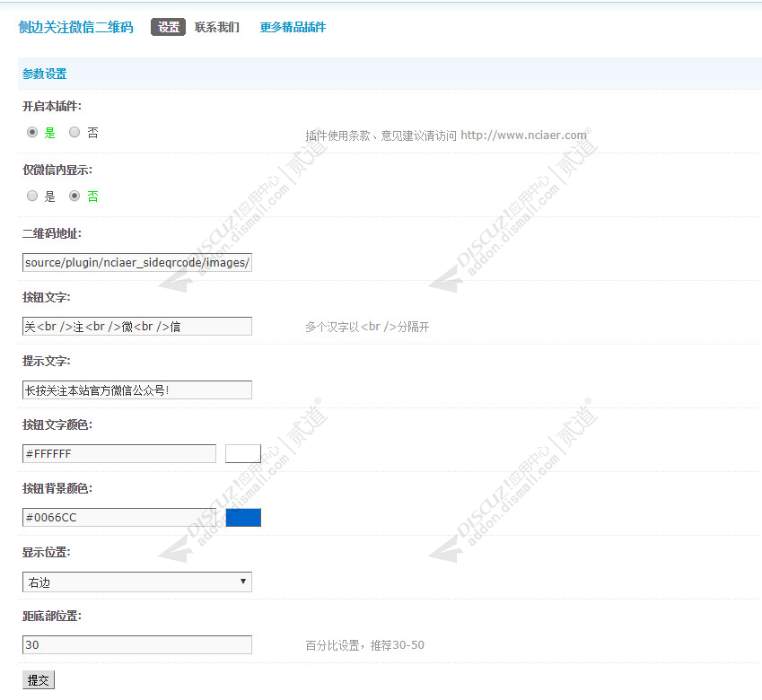
Task: Click the 距底部位置 field showing 30
Action: [x=137, y=644]
